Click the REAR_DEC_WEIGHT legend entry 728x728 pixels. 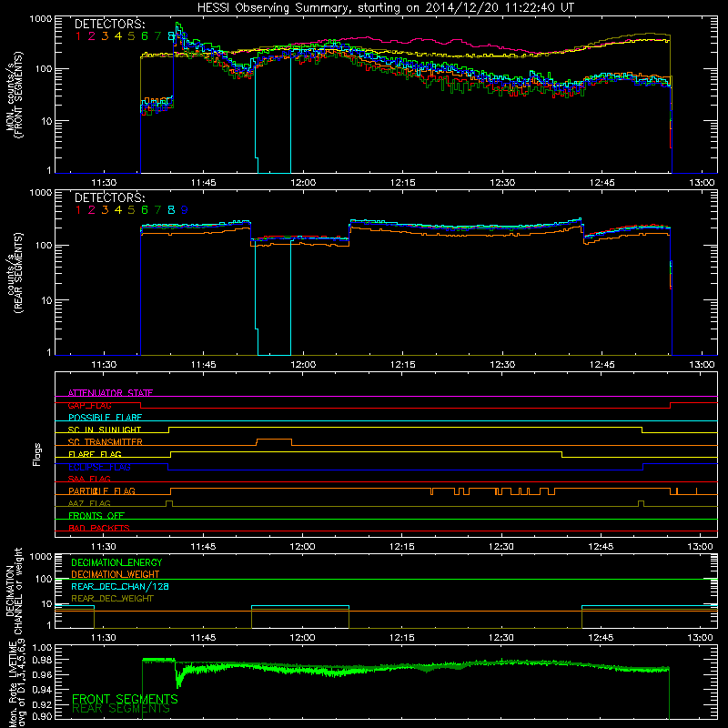click(112, 599)
